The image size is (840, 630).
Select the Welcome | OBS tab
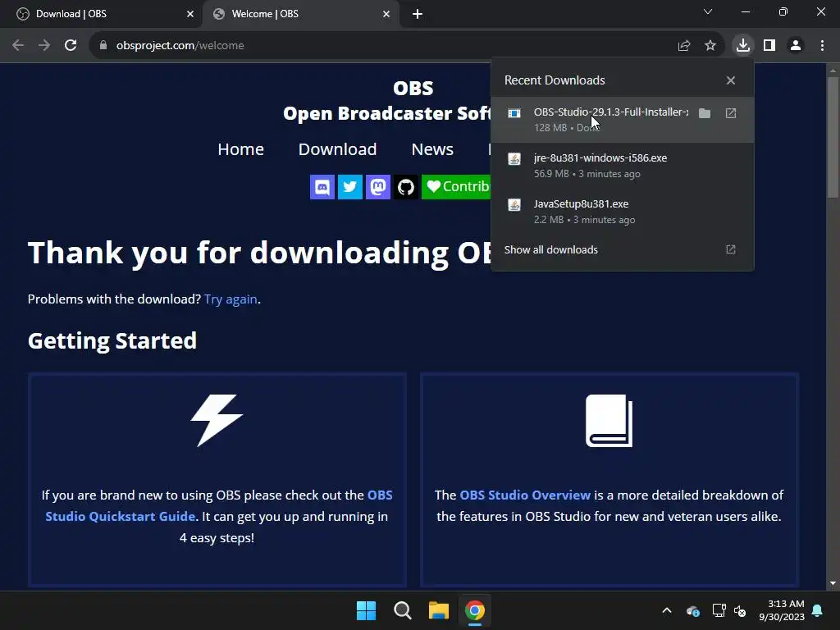click(301, 14)
